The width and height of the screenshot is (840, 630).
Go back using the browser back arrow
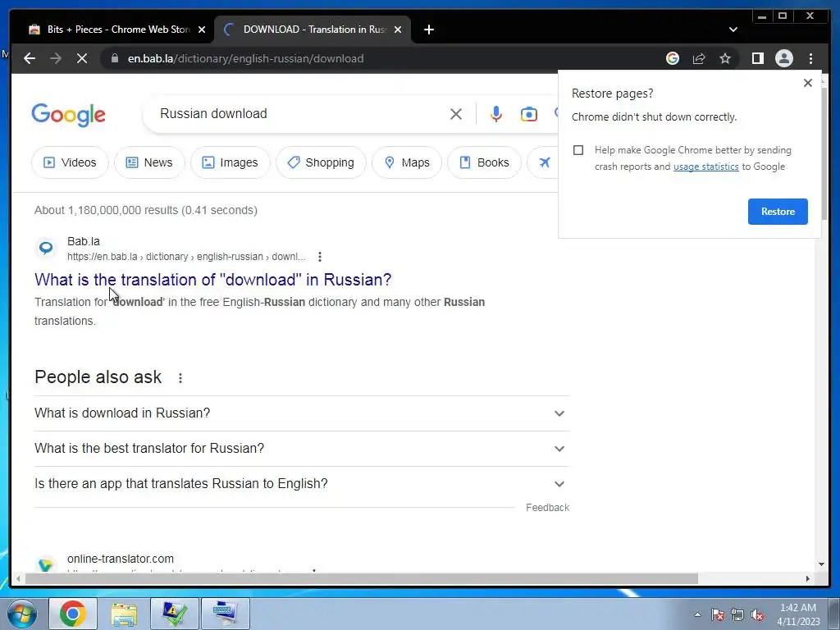(30, 58)
